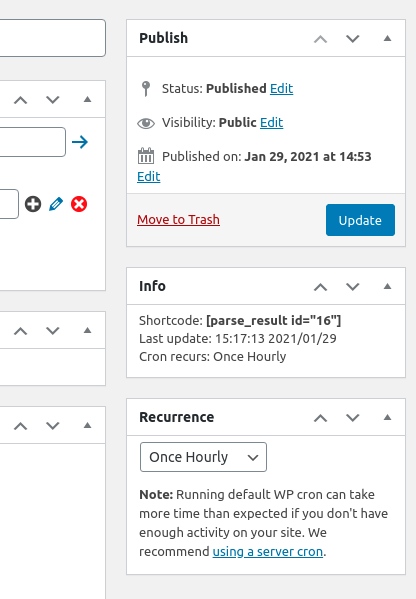The width and height of the screenshot is (416, 599).
Task: Click the Info panel heading
Action: (152, 286)
